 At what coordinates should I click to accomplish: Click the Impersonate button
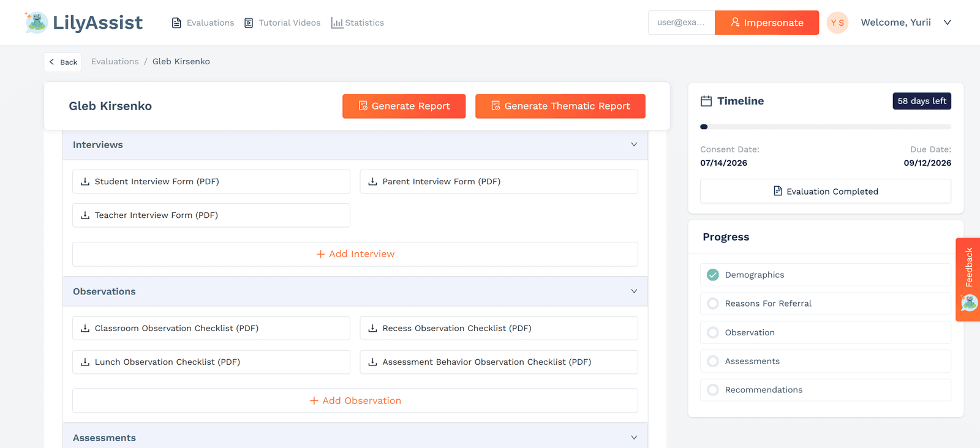point(767,23)
